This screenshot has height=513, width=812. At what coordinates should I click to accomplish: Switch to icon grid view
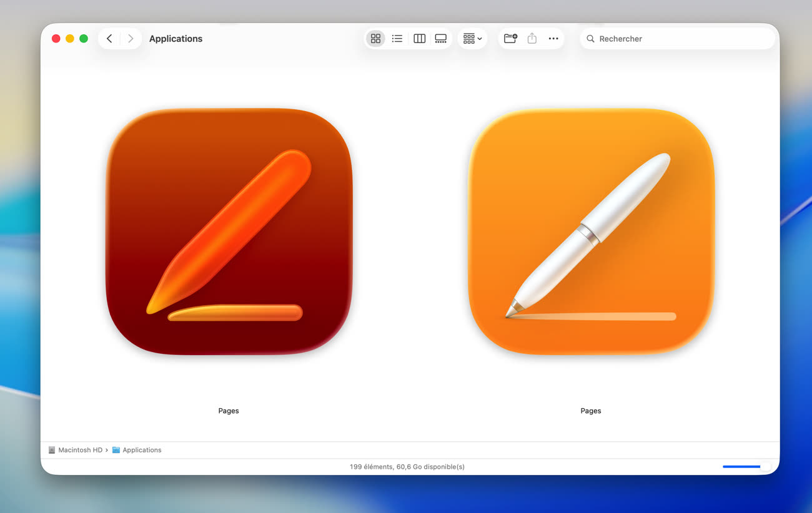(375, 39)
